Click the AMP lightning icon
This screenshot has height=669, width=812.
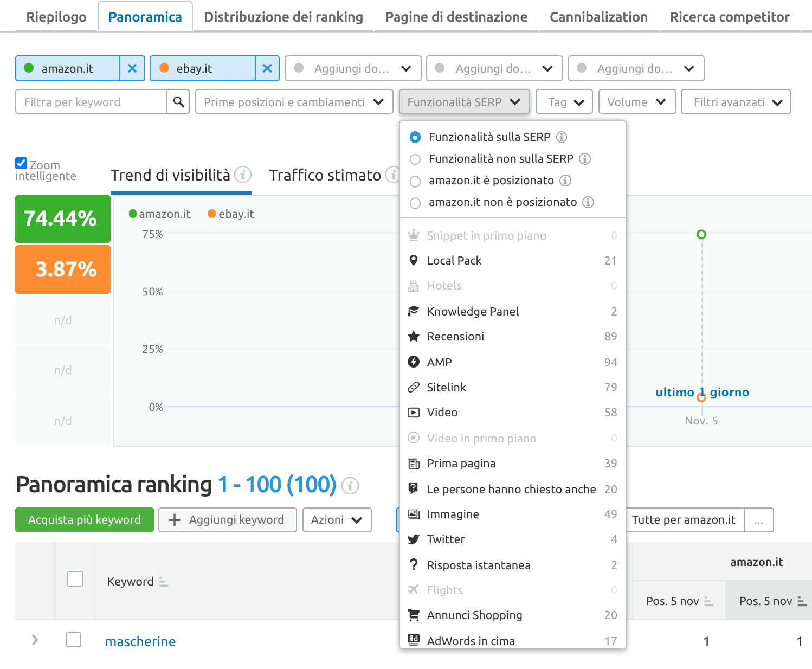point(414,362)
